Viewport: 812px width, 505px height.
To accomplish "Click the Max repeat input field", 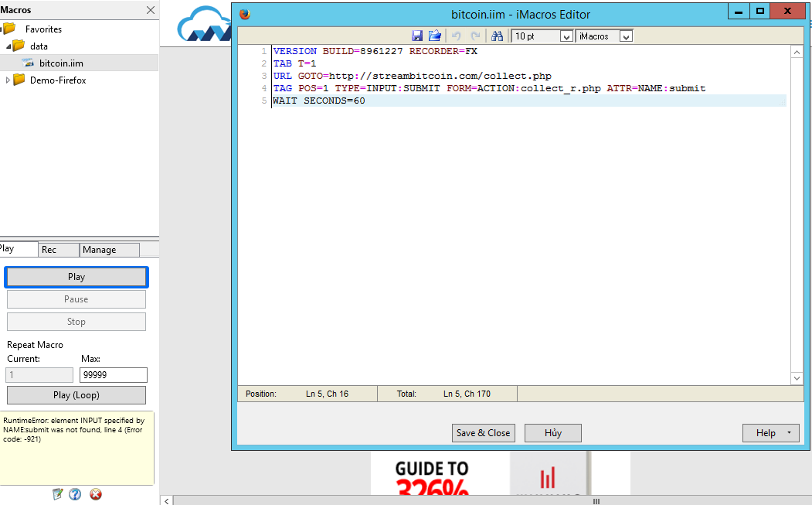I will click(114, 375).
